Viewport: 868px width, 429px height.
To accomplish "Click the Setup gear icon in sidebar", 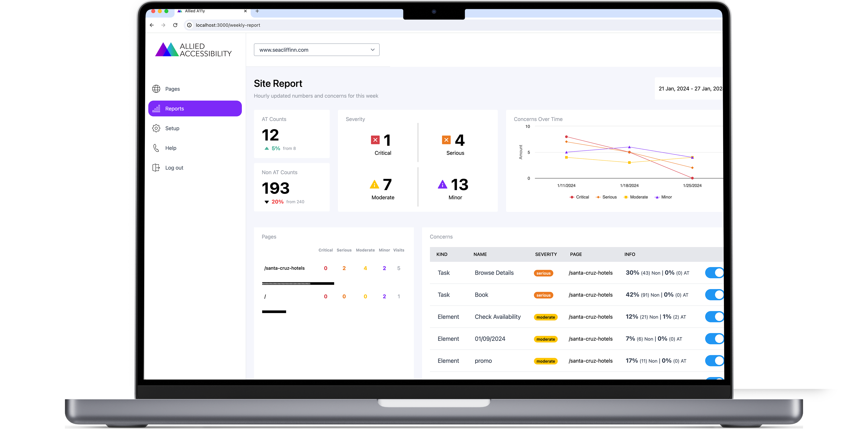I will [x=157, y=128].
